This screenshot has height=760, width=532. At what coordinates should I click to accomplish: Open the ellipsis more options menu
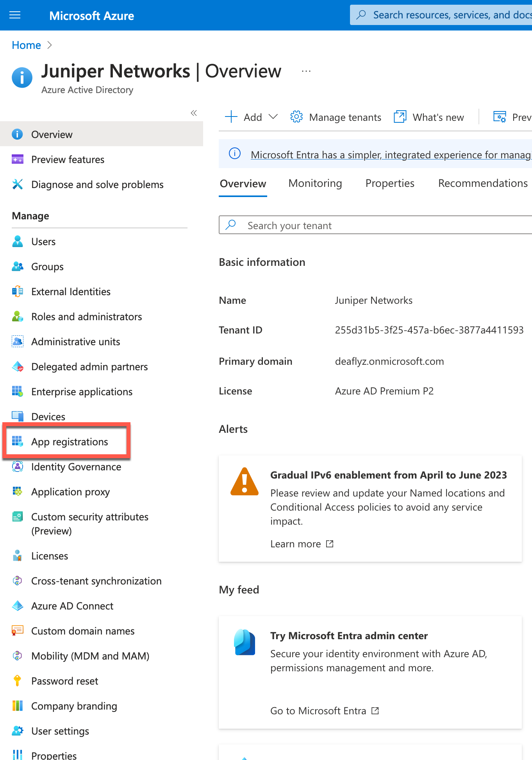coord(306,71)
